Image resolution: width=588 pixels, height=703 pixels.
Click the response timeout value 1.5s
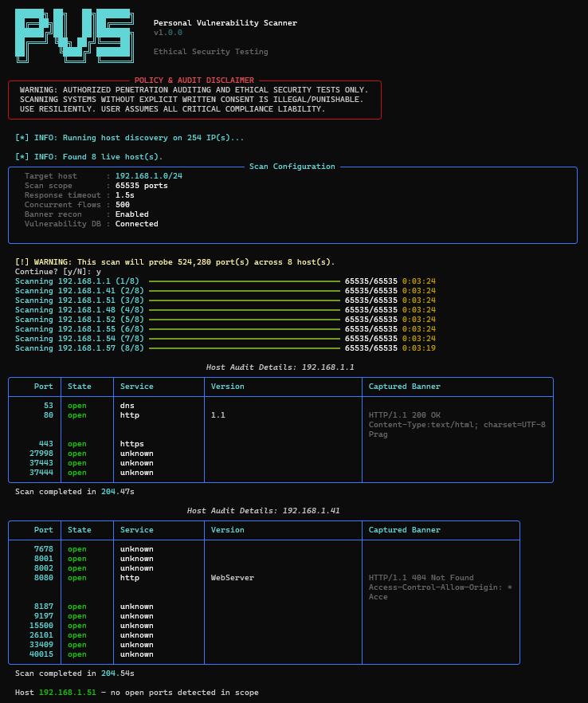[x=124, y=195]
